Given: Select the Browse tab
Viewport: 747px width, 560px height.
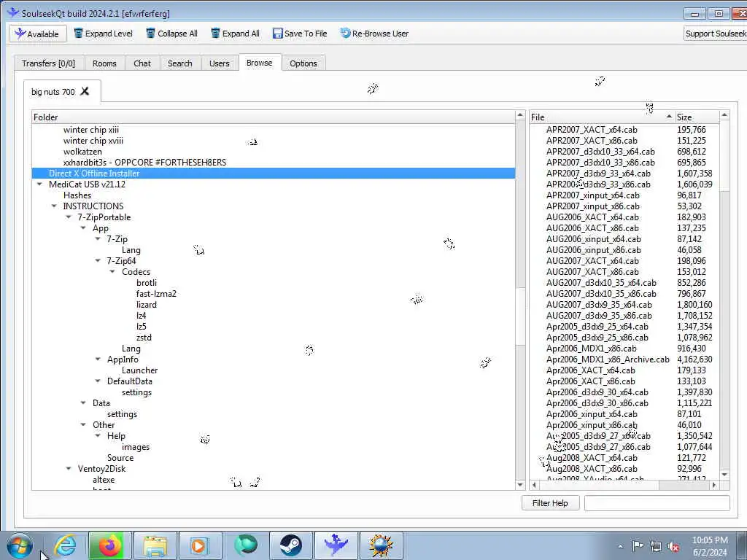Looking at the screenshot, I should 260,63.
